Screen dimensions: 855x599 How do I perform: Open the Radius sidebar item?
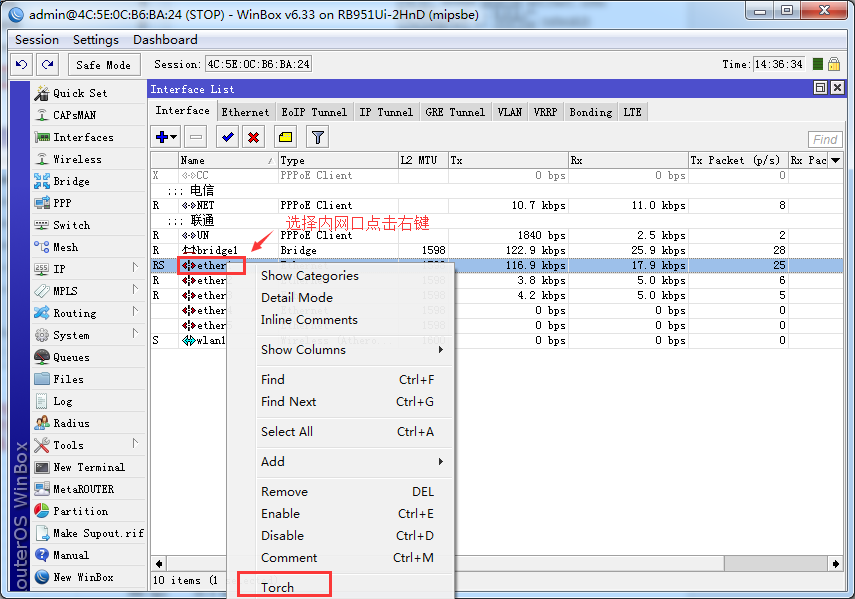(x=89, y=423)
